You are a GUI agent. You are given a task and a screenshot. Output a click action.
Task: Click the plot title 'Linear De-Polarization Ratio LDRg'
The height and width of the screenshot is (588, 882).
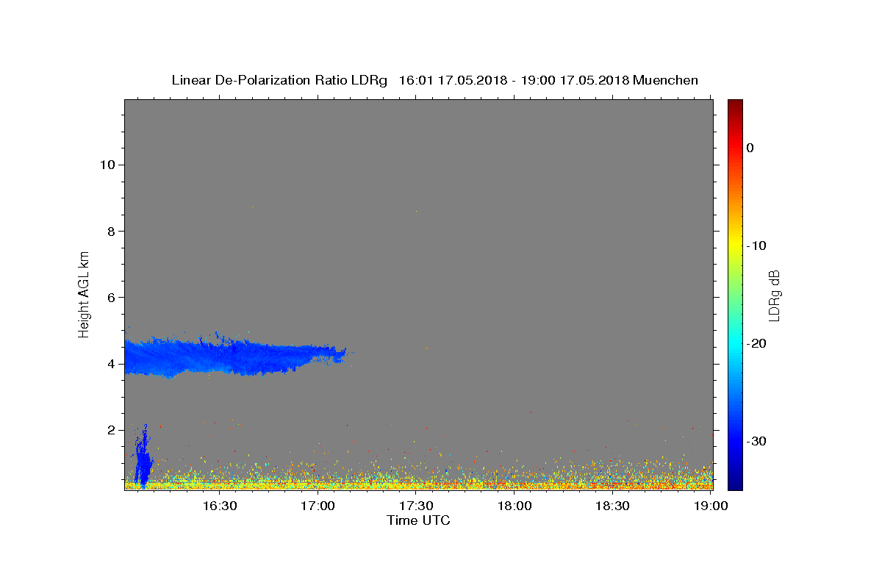(279, 80)
